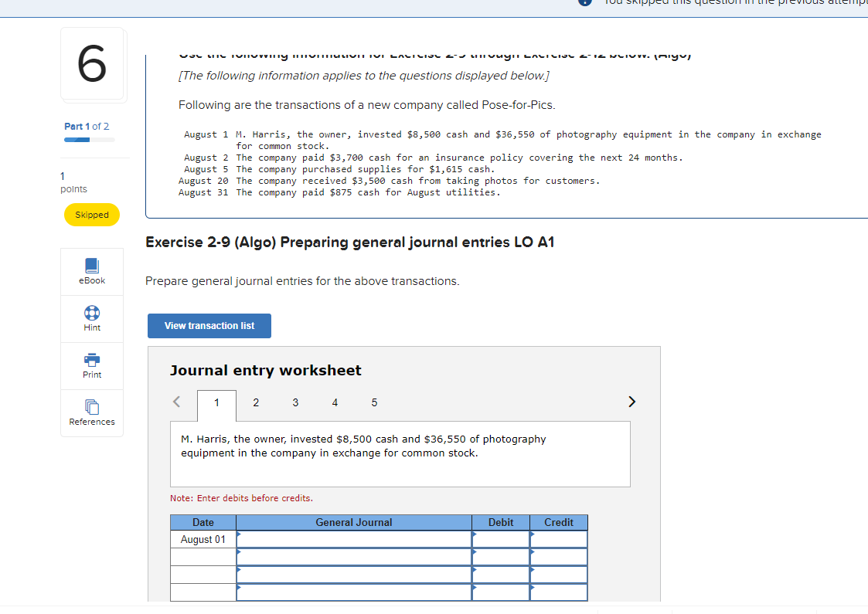The image size is (868, 614).
Task: Select journal entry tab 1
Action: (216, 402)
